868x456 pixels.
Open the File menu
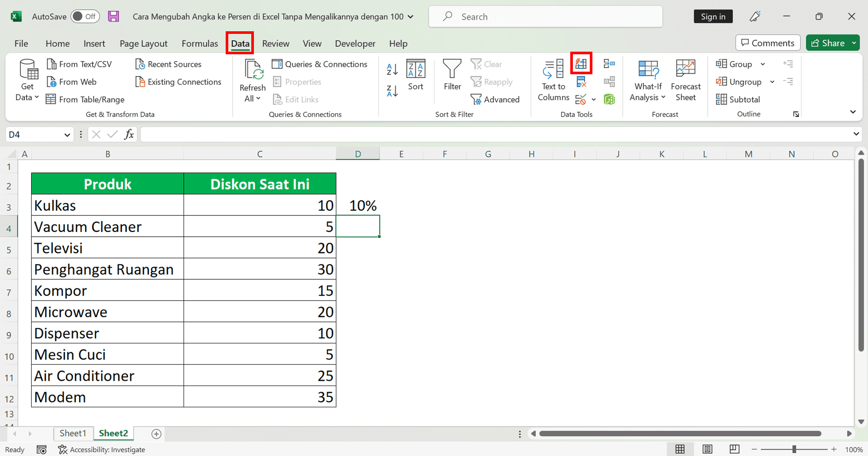21,43
